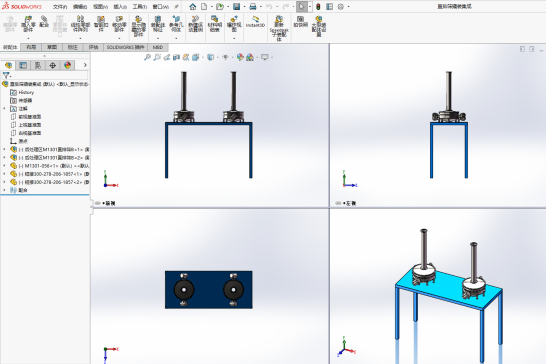Select the PropertyManager panel tab
Image resolution: width=546 pixels, height=364 pixels.
pos(23,65)
